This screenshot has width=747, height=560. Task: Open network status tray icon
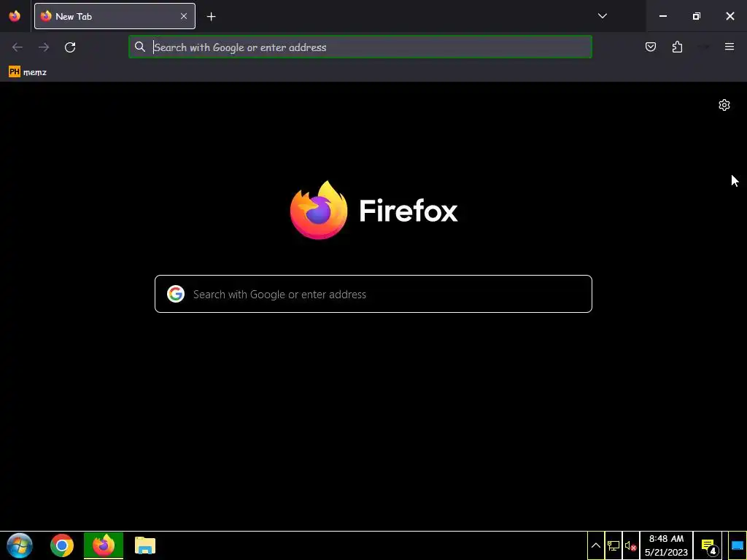point(613,545)
